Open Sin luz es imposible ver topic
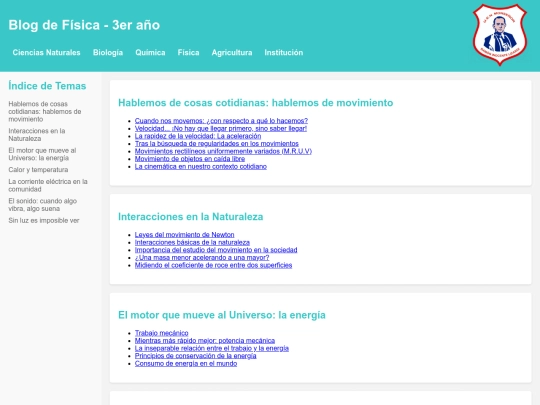The width and height of the screenshot is (540, 405). pyautogui.click(x=44, y=220)
